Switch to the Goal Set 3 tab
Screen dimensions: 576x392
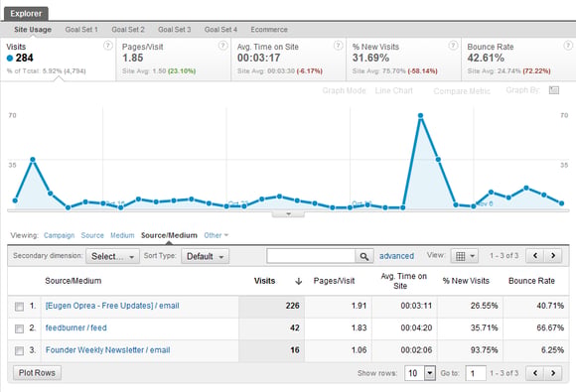[175, 30]
